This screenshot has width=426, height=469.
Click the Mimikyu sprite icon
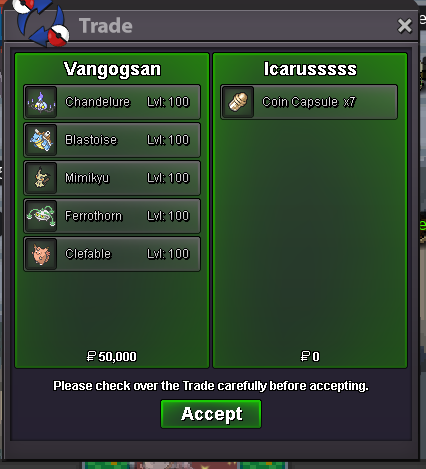[x=41, y=178]
